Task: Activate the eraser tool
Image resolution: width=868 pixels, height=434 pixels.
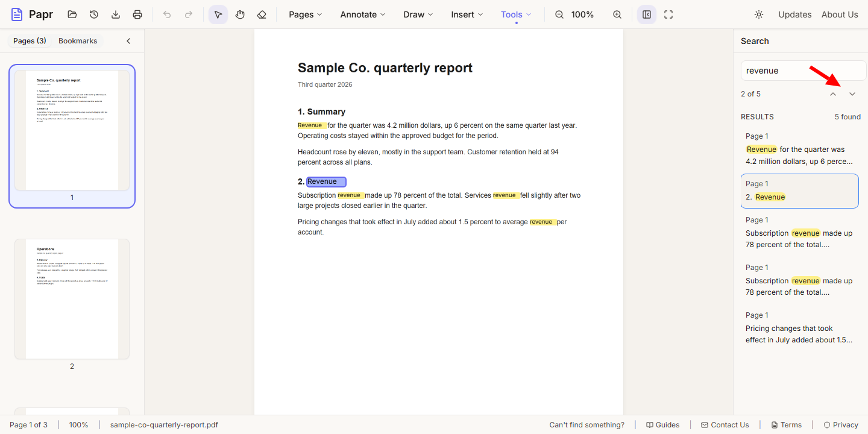Action: point(262,14)
